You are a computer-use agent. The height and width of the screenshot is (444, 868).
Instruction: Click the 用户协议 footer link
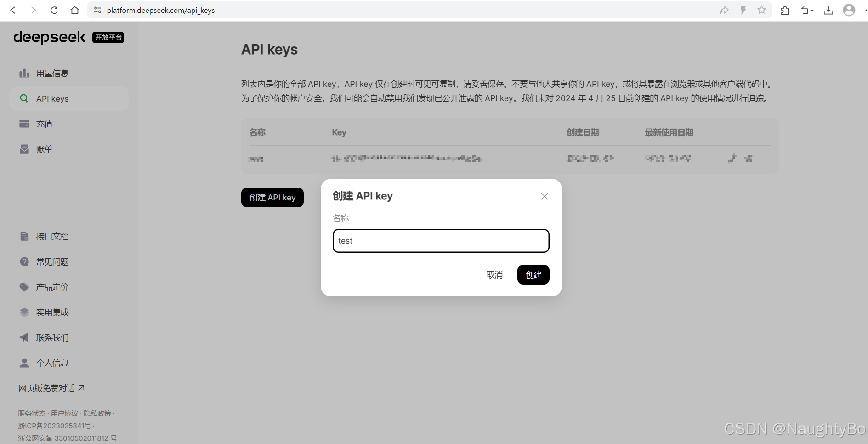(64, 414)
